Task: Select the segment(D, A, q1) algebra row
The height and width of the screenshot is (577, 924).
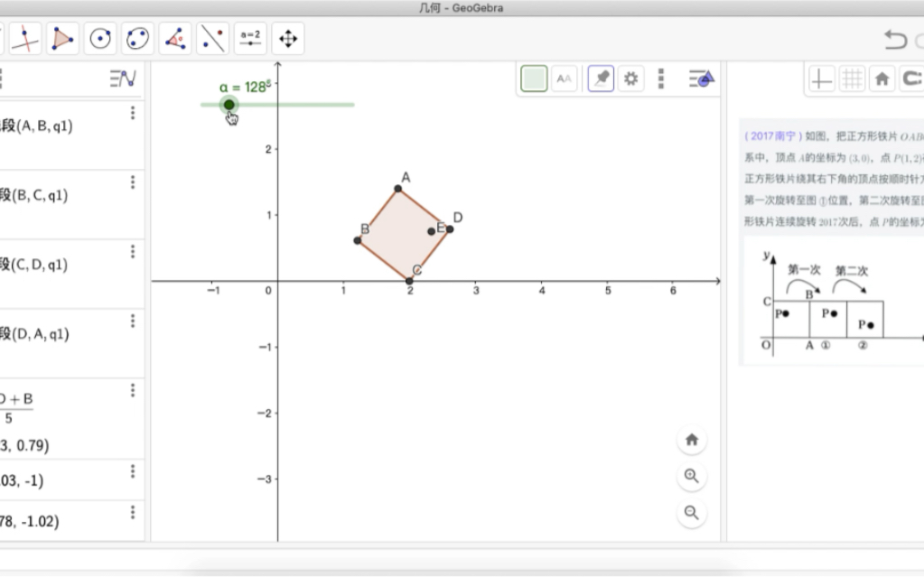Action: 72,343
